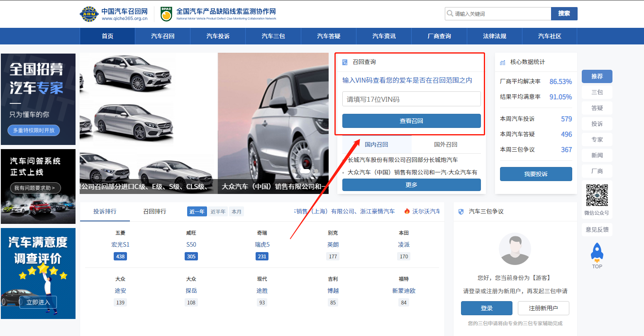Click the China auto recall site logo

[x=114, y=14]
